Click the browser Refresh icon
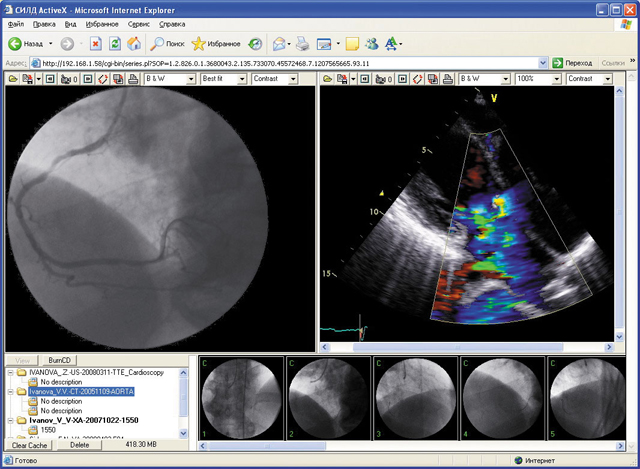The height and width of the screenshot is (469, 640). click(115, 44)
